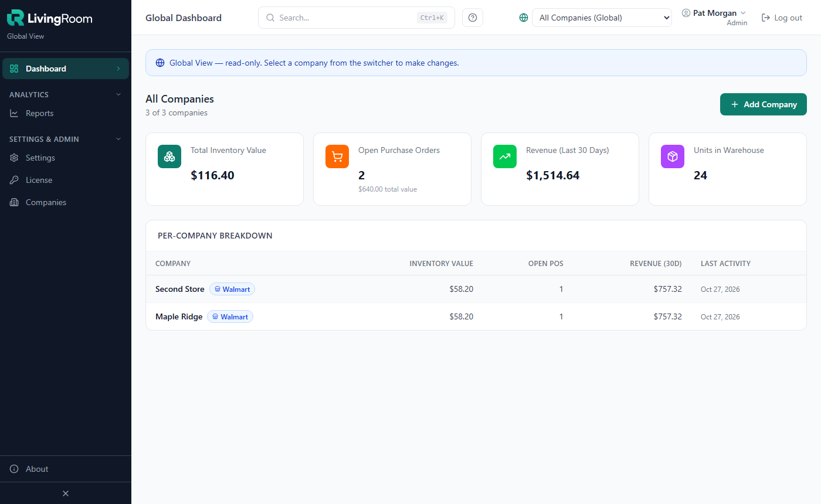Click the Total Inventory Value icon
Image resolution: width=821 pixels, height=504 pixels.
click(169, 156)
